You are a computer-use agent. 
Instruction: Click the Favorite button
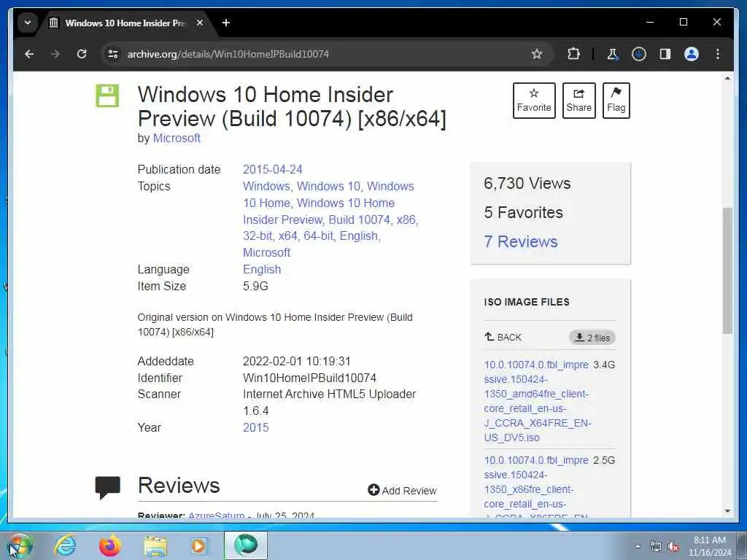click(x=534, y=101)
